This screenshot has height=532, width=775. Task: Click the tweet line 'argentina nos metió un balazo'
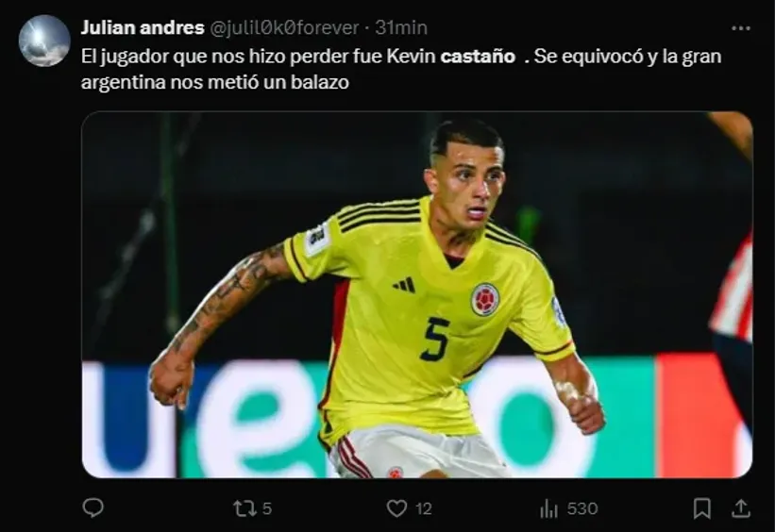pos(215,82)
